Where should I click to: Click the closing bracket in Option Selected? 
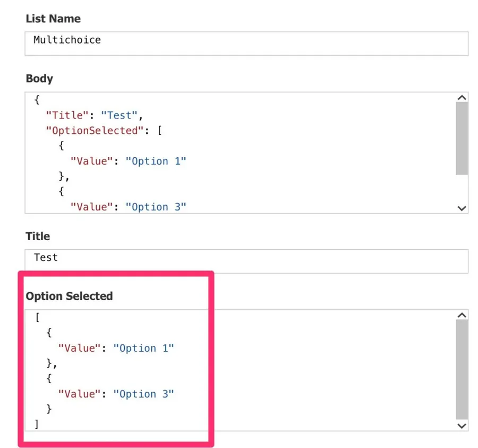click(37, 424)
